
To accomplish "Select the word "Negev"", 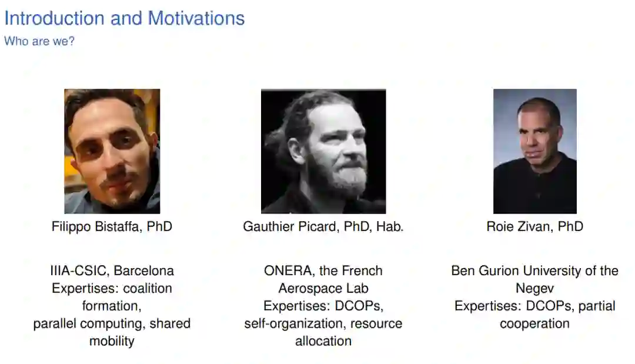I will pyautogui.click(x=534, y=289).
